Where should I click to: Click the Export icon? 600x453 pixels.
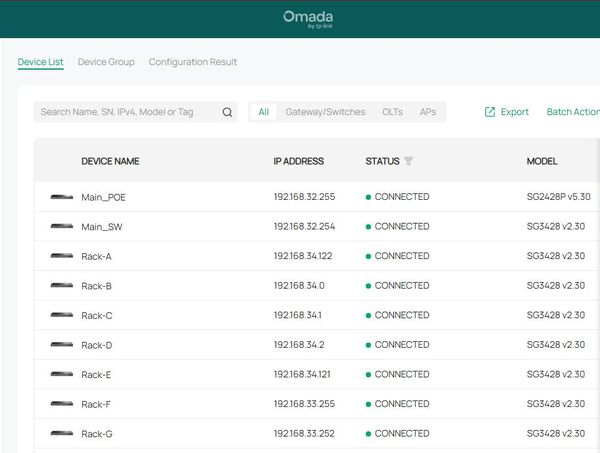coord(490,112)
